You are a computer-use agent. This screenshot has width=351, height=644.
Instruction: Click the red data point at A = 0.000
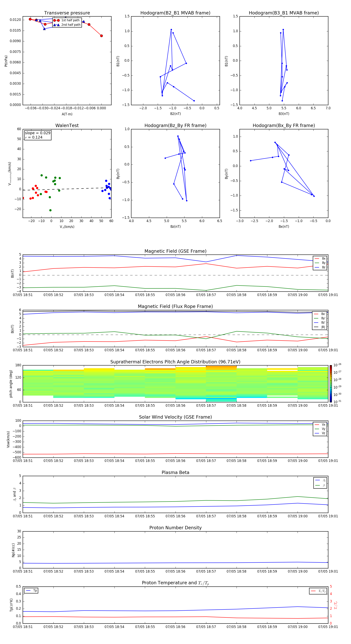click(x=101, y=36)
